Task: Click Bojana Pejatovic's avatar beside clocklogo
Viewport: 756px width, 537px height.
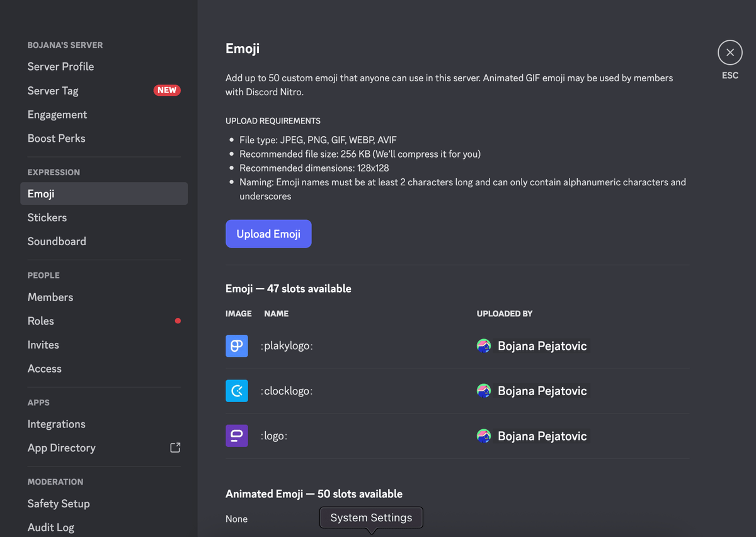Action: pos(483,391)
